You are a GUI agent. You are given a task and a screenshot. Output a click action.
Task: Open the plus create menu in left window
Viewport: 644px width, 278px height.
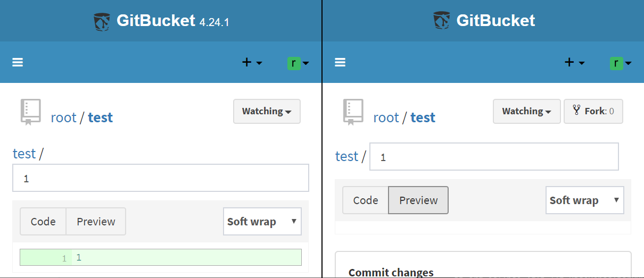point(252,62)
